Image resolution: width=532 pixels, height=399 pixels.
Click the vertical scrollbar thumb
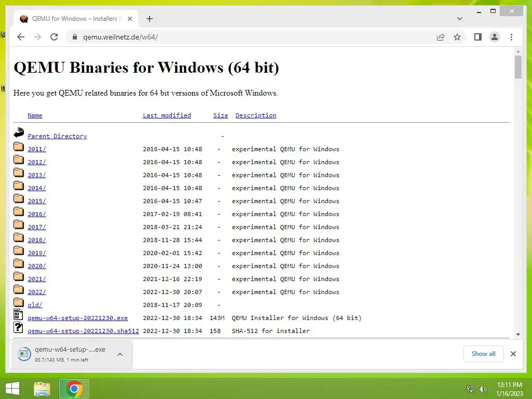pyautogui.click(x=518, y=67)
